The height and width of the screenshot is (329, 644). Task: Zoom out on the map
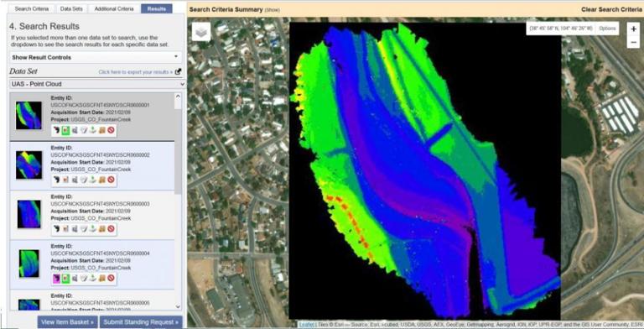(x=633, y=42)
